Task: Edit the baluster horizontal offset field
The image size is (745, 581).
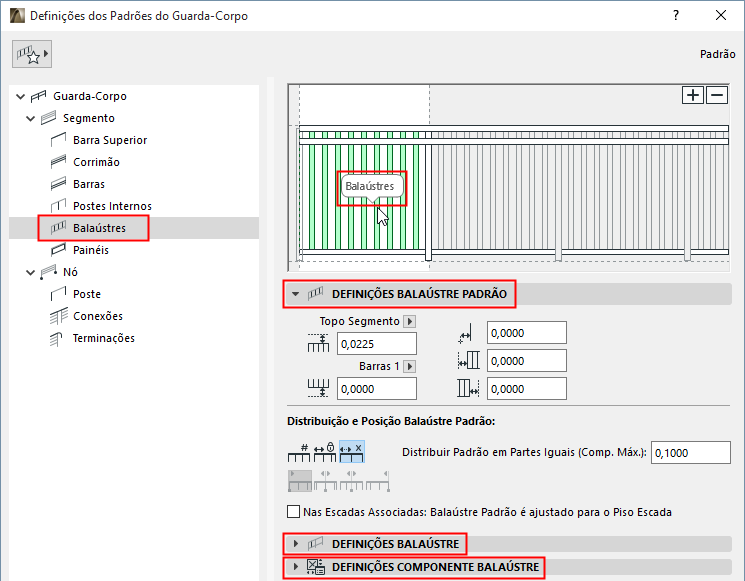Action: (526, 333)
